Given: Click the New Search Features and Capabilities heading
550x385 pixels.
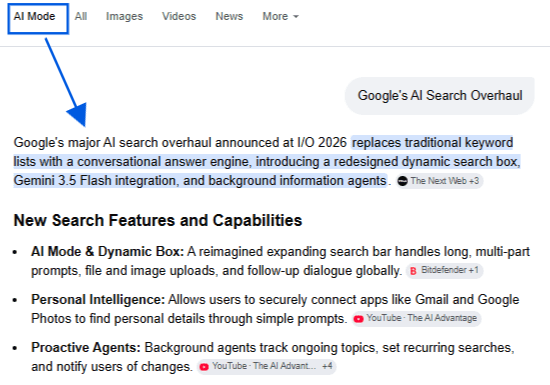Looking at the screenshot, I should tap(158, 221).
